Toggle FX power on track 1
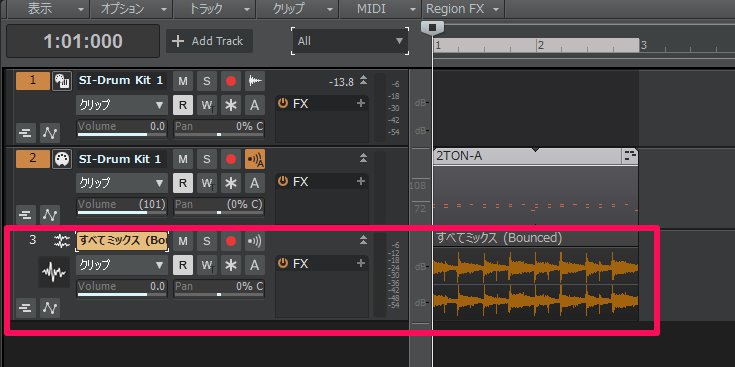This screenshot has width=735, height=367. [282, 104]
